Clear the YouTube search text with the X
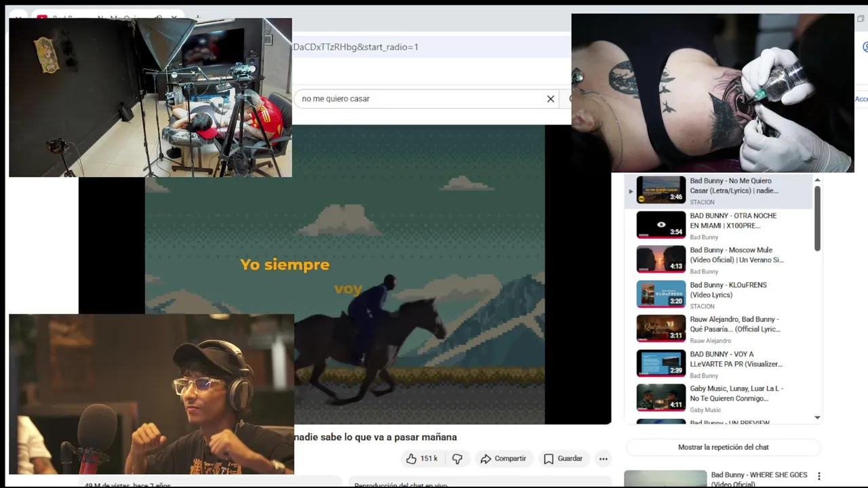The width and height of the screenshot is (868, 488). coord(551,99)
